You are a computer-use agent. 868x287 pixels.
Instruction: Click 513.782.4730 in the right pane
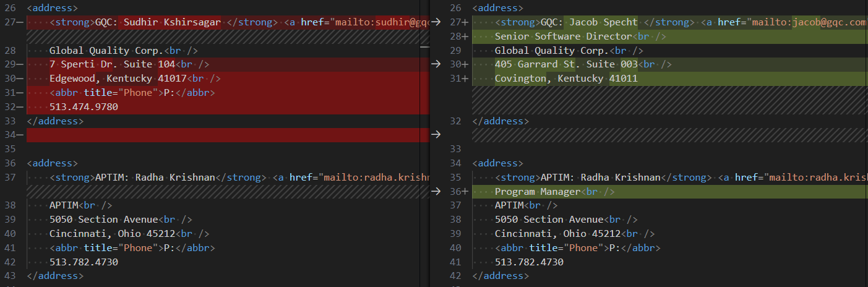529,262
